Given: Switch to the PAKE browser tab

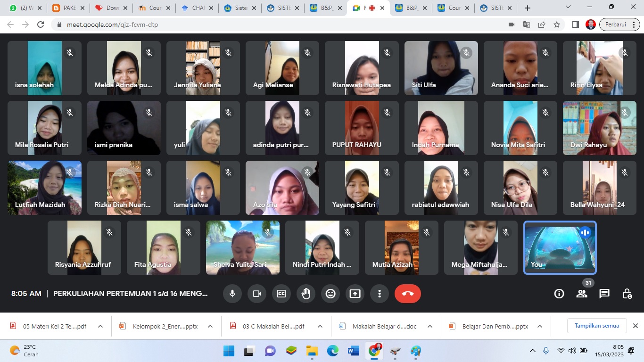Looking at the screenshot, I should (64, 8).
